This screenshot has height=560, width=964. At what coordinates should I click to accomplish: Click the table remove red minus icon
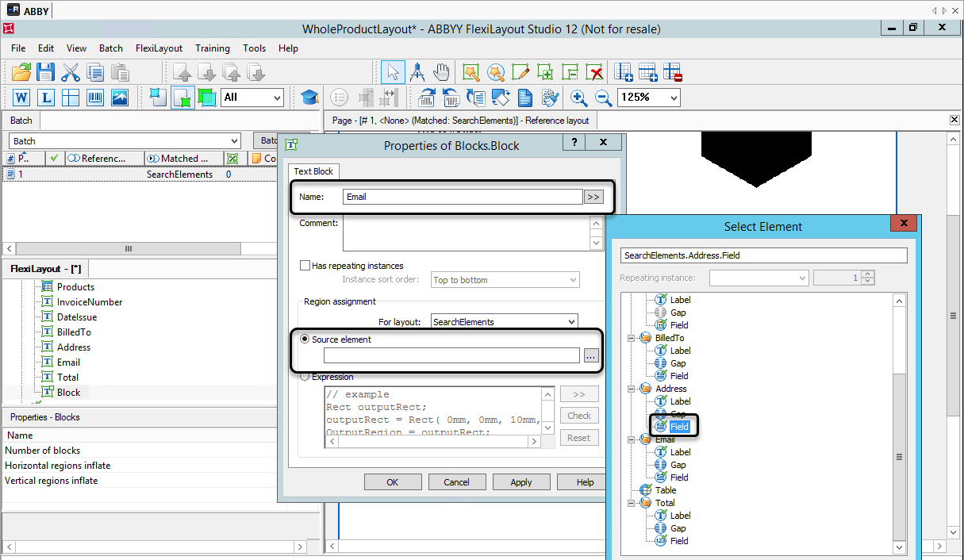click(x=673, y=73)
